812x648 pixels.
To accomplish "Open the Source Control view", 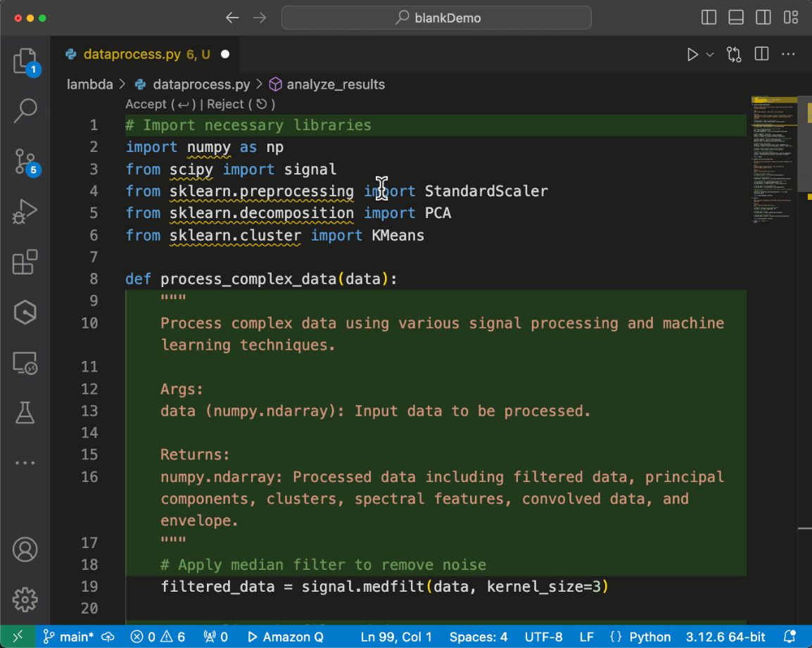I will (25, 161).
